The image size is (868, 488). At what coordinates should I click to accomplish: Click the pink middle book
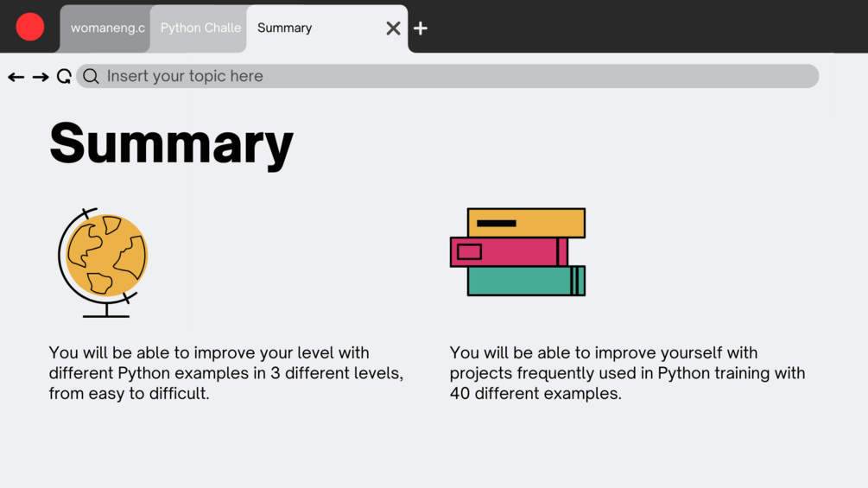pyautogui.click(x=509, y=252)
